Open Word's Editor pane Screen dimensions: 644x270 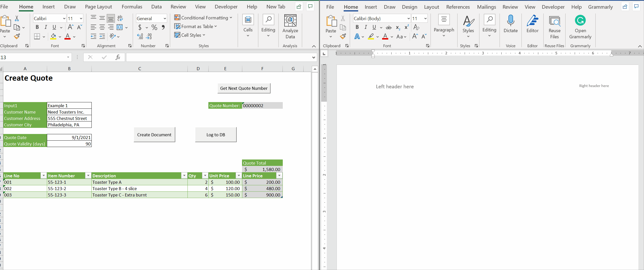pos(533,24)
